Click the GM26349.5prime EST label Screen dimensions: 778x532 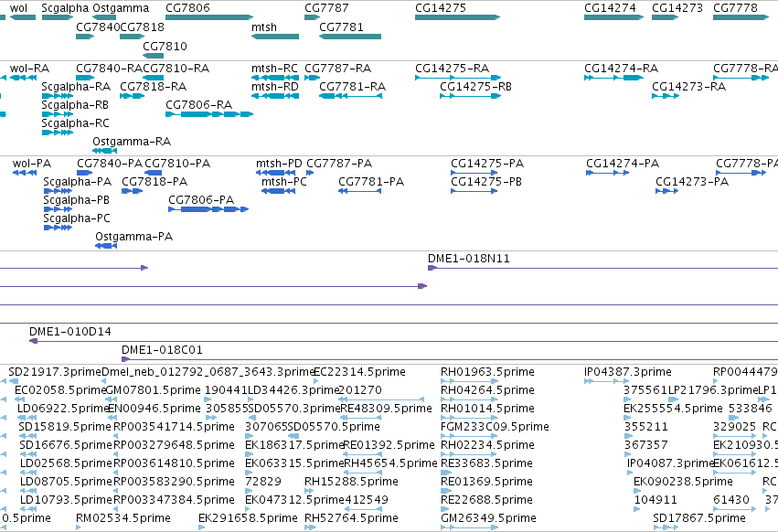[x=488, y=518]
